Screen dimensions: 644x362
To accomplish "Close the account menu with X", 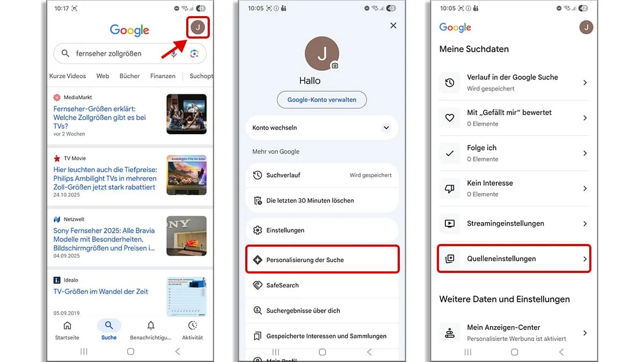I will 393,26.
